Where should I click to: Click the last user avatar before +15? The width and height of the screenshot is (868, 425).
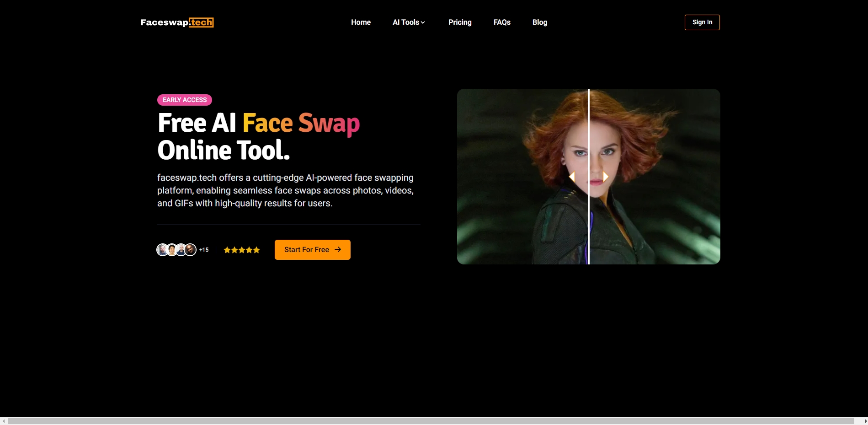191,250
